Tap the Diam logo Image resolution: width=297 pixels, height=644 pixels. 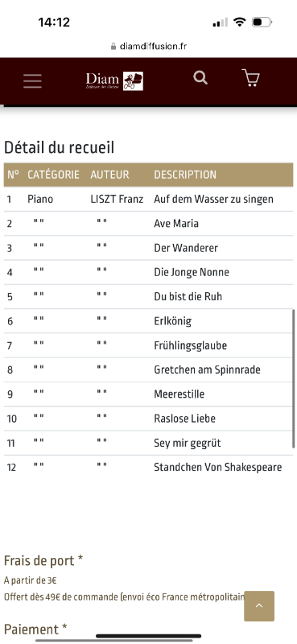coord(114,80)
